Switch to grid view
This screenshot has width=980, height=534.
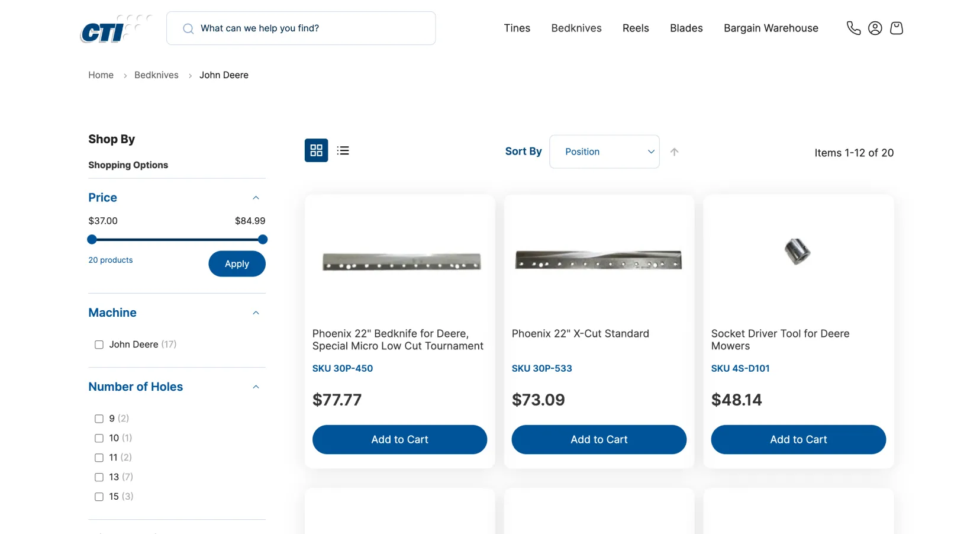pos(316,150)
